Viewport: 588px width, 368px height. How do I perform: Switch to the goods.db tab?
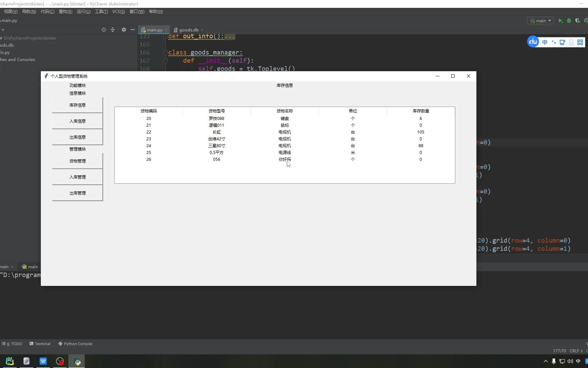[x=188, y=30]
